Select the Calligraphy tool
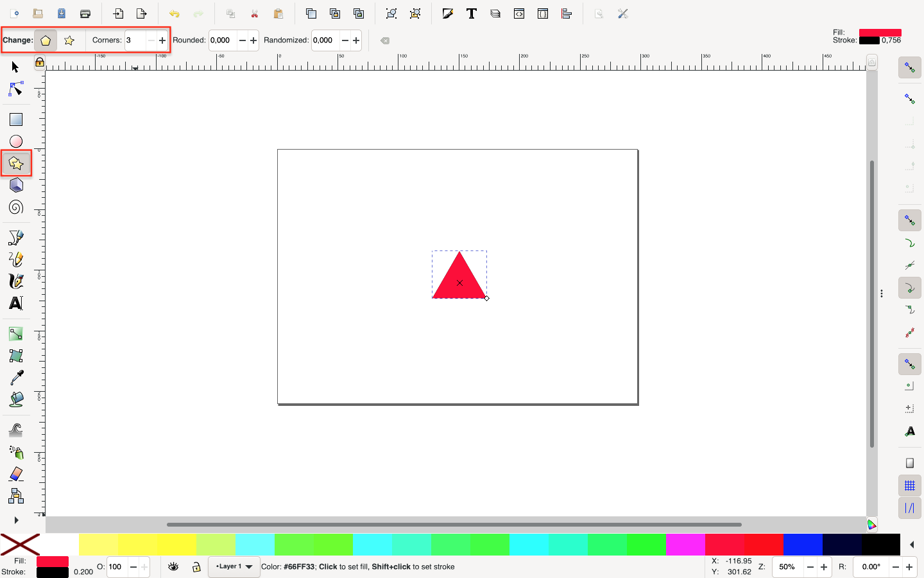The width and height of the screenshot is (924, 578). pos(15,281)
